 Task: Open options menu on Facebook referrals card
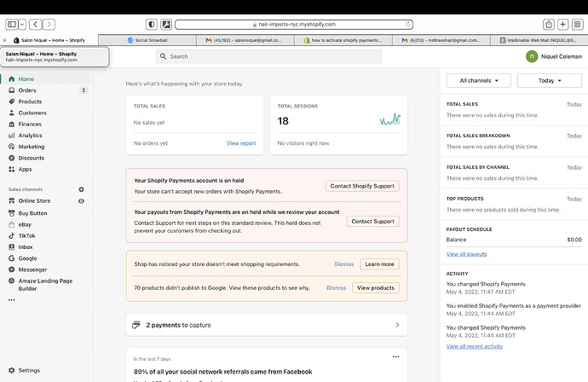pyautogui.click(x=395, y=357)
